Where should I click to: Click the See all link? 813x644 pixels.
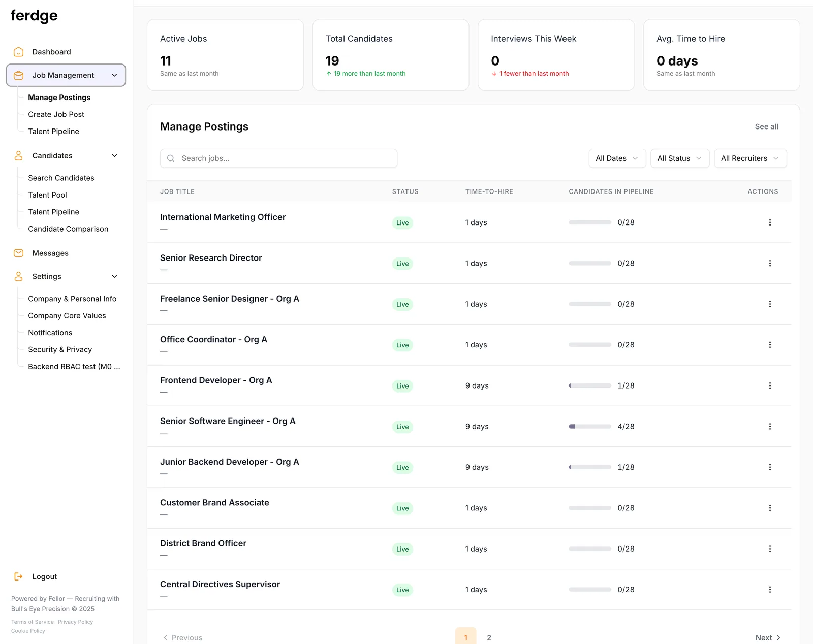pyautogui.click(x=766, y=126)
